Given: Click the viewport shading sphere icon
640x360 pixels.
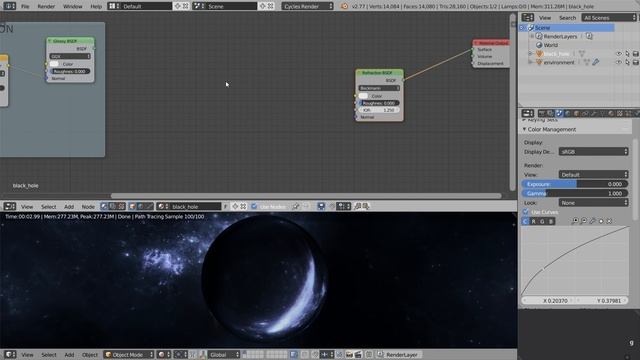Looking at the screenshot, I should [x=163, y=355].
